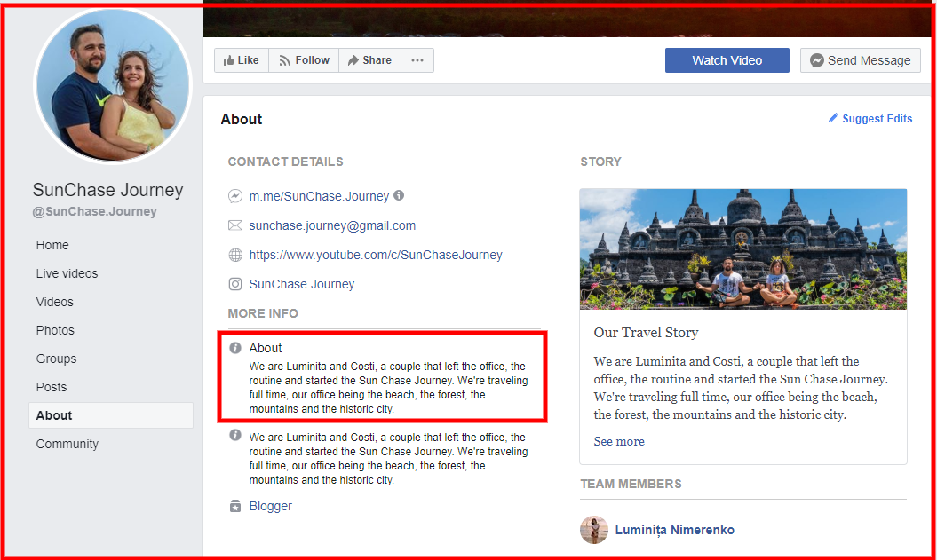Open the YouTube channel URL link
This screenshot has height=560, width=937.
(x=376, y=255)
